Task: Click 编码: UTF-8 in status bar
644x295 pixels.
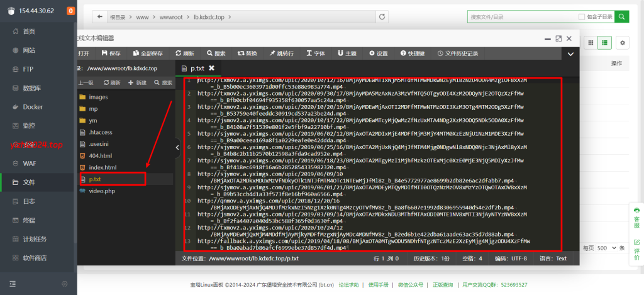Action: point(511,259)
